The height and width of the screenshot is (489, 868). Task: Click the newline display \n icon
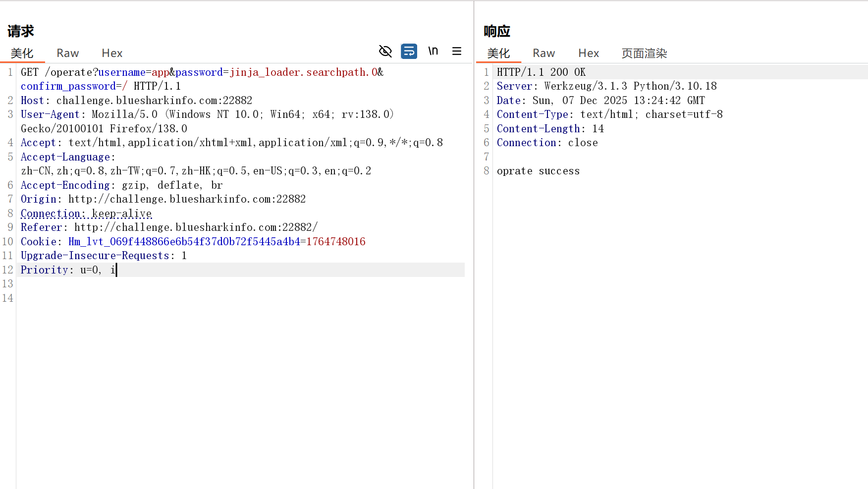433,51
